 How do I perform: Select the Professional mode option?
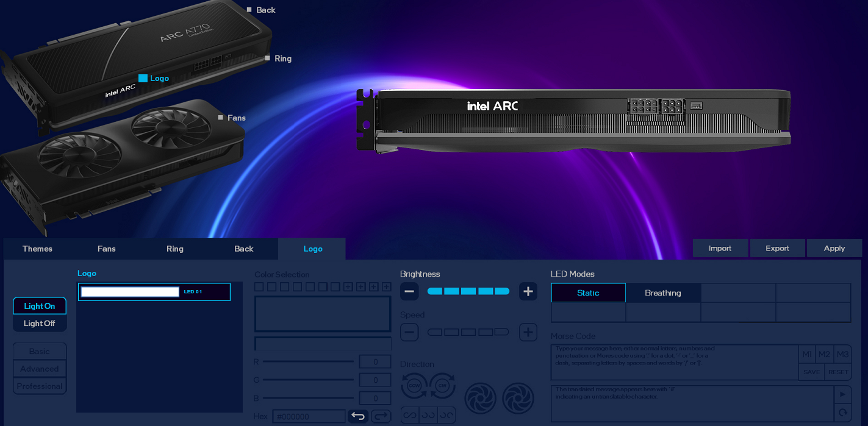40,386
